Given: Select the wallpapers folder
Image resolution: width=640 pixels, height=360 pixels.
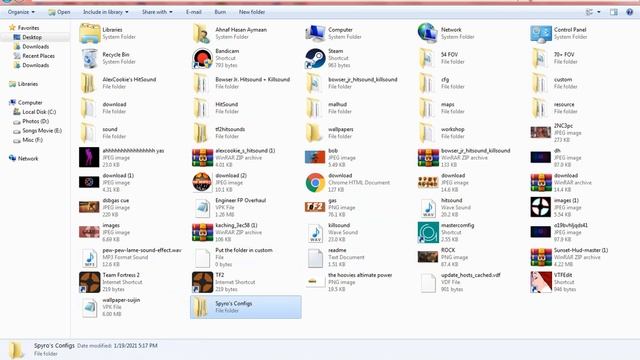Looking at the screenshot, I should pos(330,133).
